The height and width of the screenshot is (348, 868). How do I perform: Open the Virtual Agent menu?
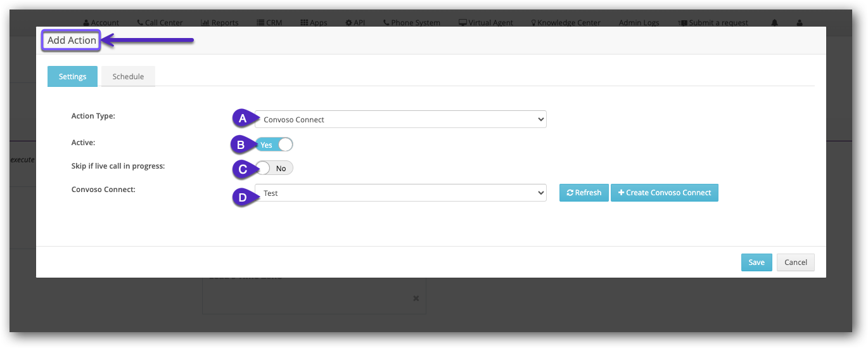[486, 23]
